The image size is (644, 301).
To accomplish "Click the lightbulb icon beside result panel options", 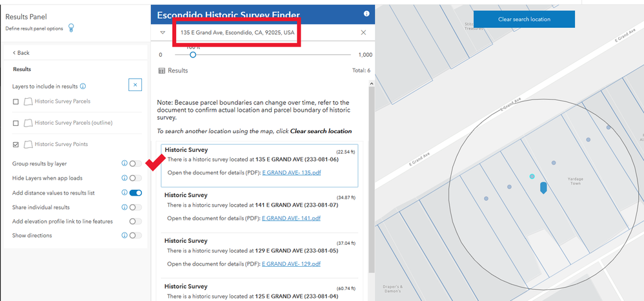I will point(71,28).
